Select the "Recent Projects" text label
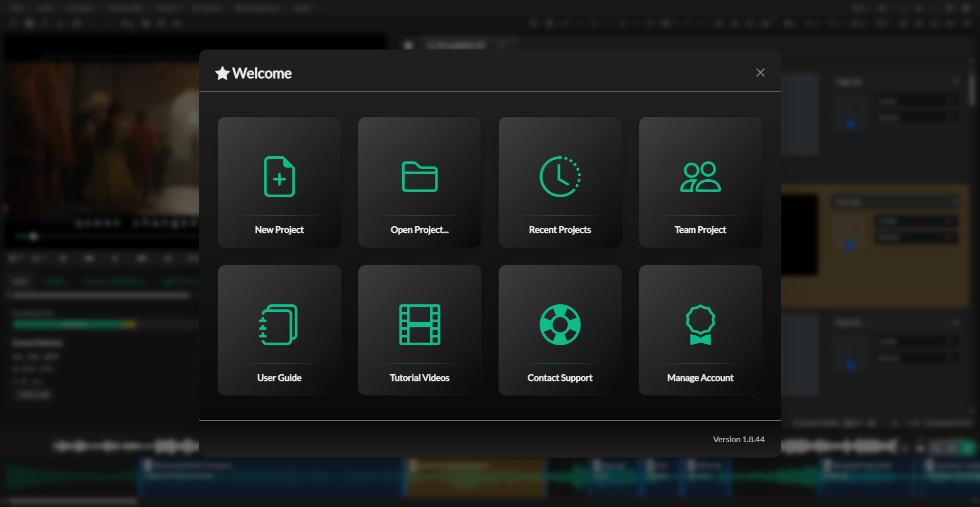Viewport: 980px width, 507px height. [560, 230]
